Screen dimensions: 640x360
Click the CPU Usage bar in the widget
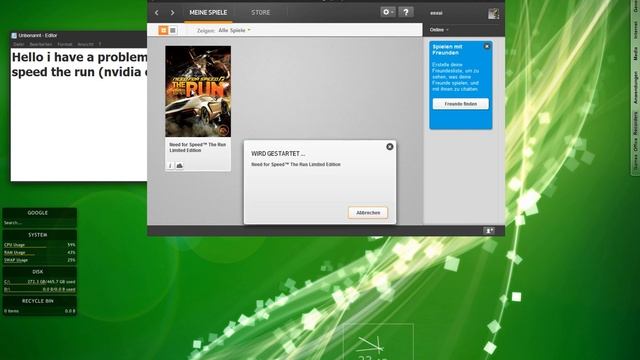pos(39,245)
